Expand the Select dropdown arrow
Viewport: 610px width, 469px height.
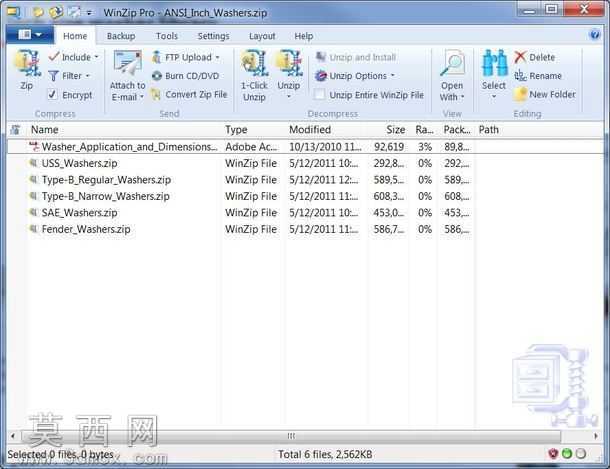tap(494, 96)
